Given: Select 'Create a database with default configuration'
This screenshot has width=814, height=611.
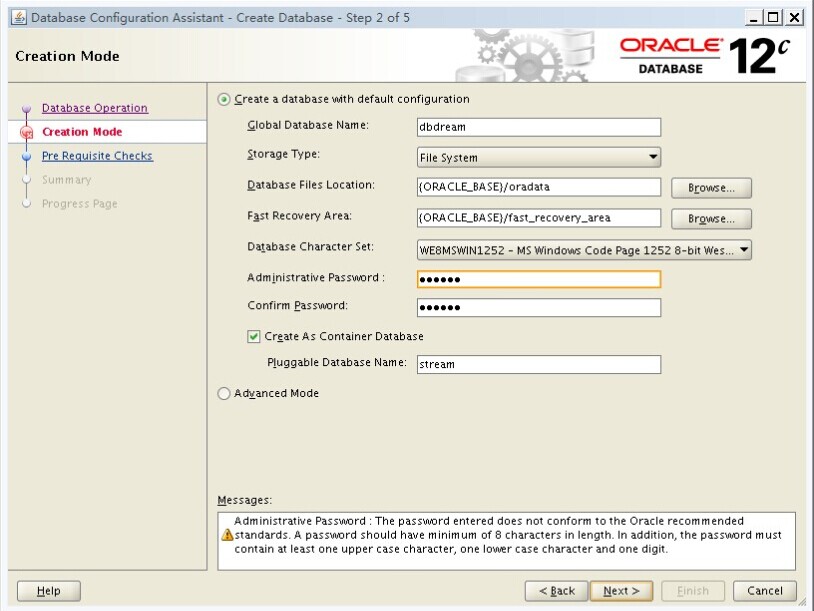Looking at the screenshot, I should [x=224, y=99].
